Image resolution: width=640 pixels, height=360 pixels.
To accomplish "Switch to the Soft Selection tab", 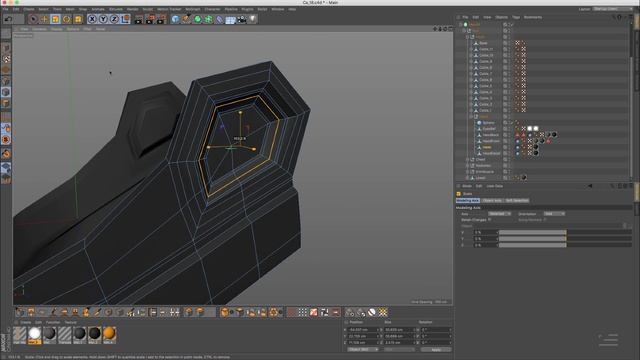I will click(517, 200).
